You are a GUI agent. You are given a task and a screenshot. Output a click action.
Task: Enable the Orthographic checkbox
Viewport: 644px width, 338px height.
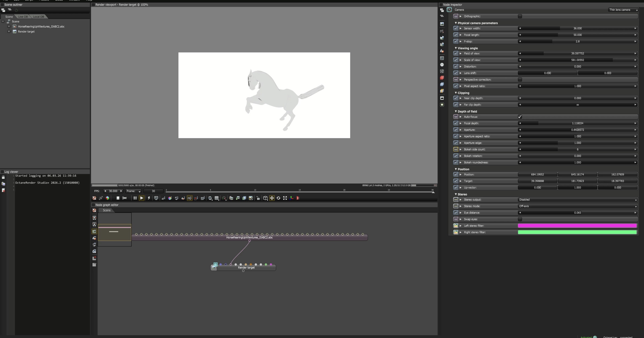[x=520, y=16]
